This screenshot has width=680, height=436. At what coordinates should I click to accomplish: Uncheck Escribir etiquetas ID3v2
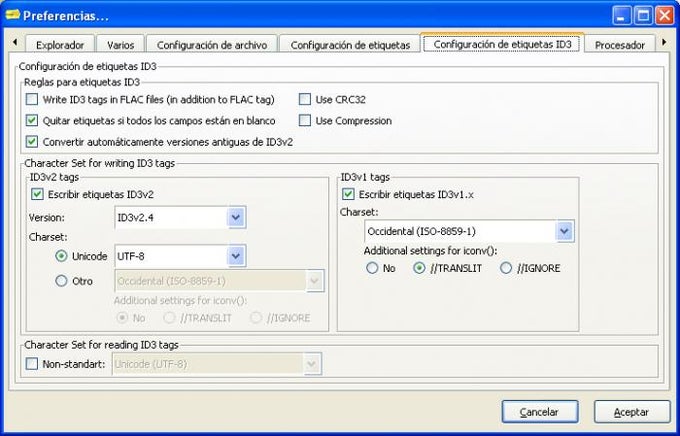click(37, 194)
